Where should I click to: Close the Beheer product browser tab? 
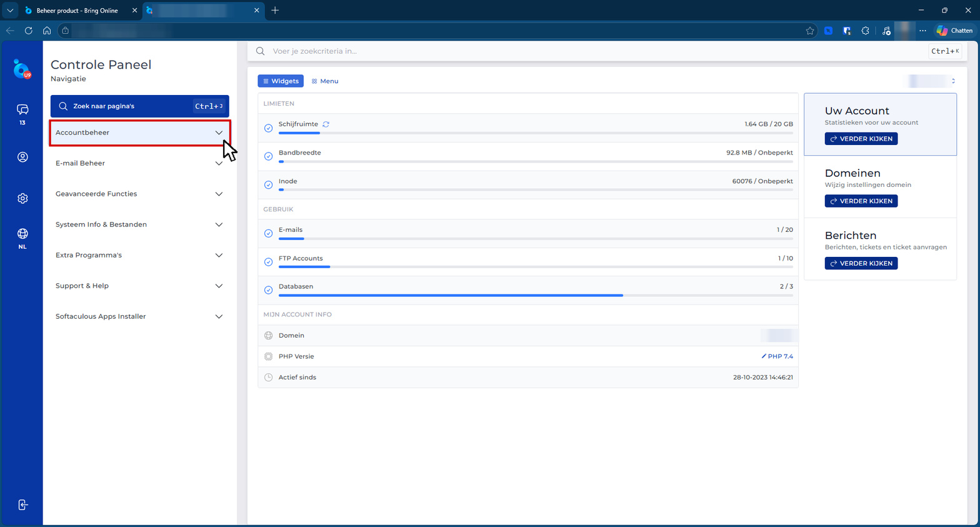[x=134, y=11]
